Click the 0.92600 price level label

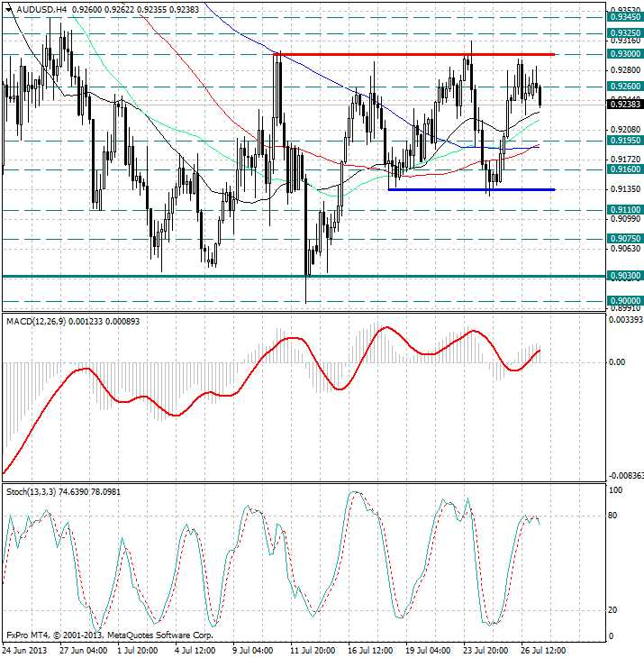coord(625,86)
